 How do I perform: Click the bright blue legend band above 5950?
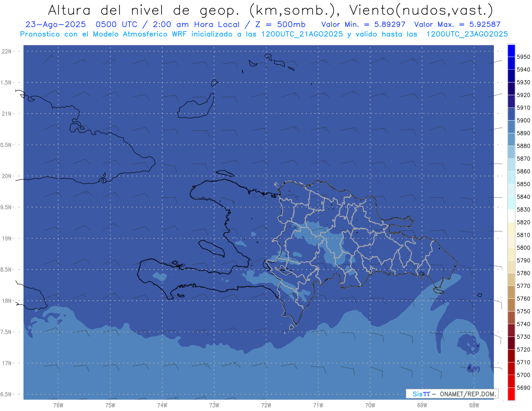511,51
